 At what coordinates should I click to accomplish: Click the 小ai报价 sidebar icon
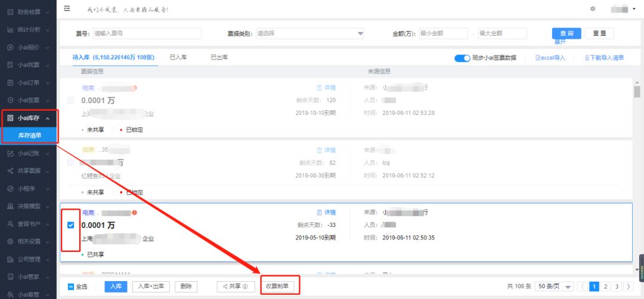(10, 47)
